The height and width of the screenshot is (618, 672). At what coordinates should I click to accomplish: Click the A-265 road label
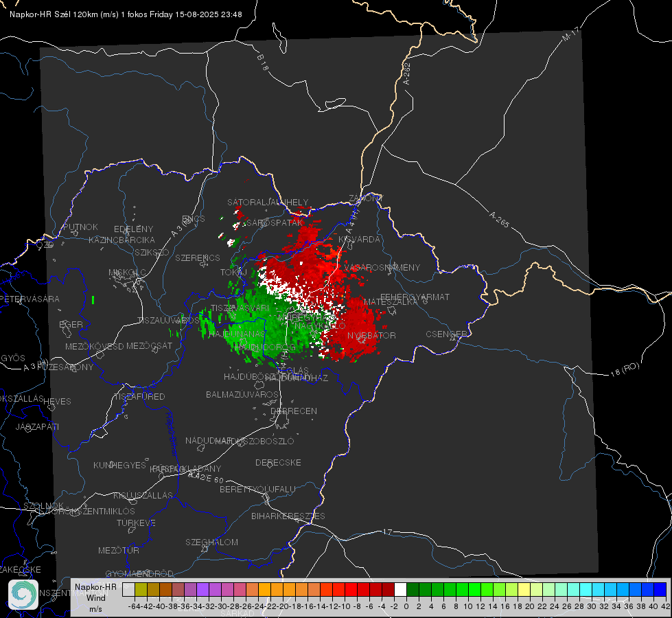click(499, 220)
